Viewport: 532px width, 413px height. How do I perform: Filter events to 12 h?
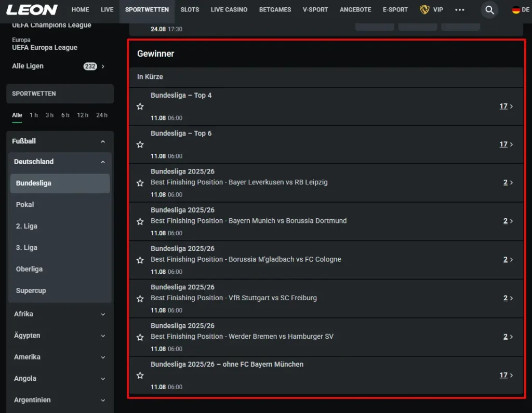tap(83, 115)
